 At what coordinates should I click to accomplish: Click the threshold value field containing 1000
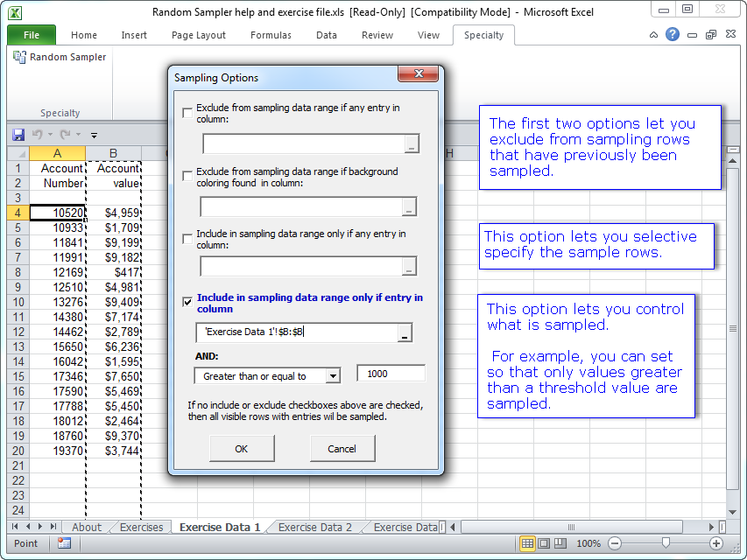pos(391,374)
